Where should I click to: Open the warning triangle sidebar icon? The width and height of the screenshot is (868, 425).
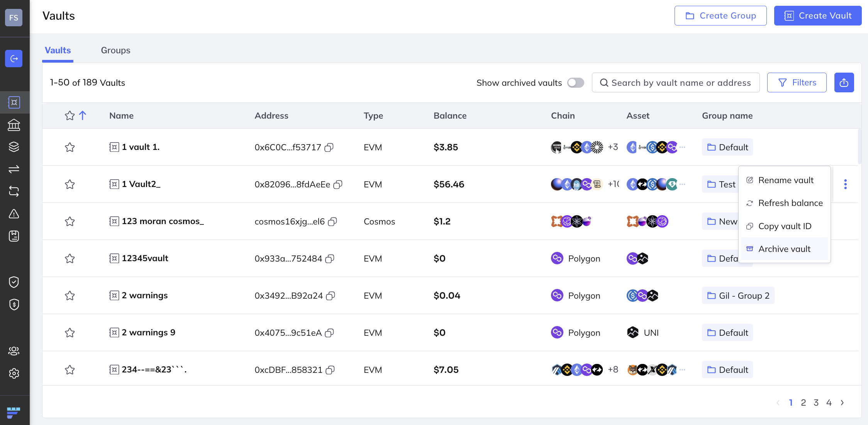point(14,214)
